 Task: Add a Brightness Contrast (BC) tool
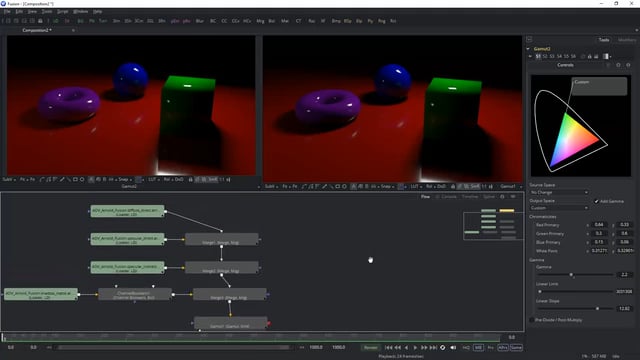click(213, 21)
